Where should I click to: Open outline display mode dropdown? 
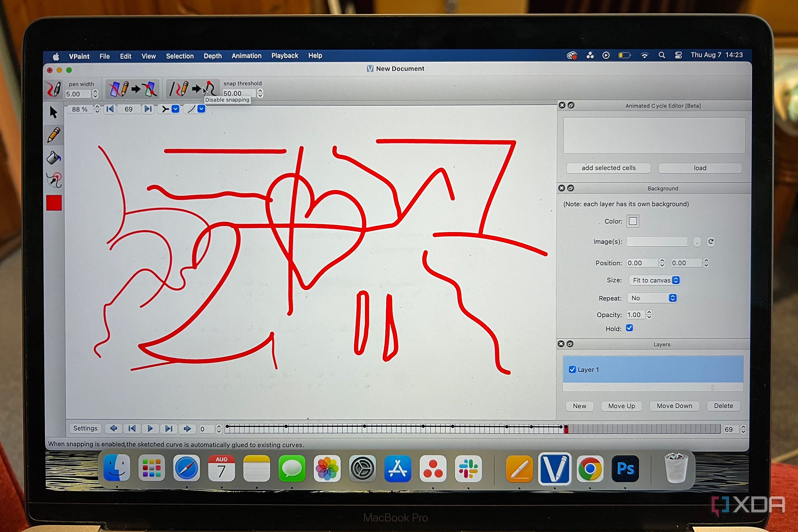point(201,109)
